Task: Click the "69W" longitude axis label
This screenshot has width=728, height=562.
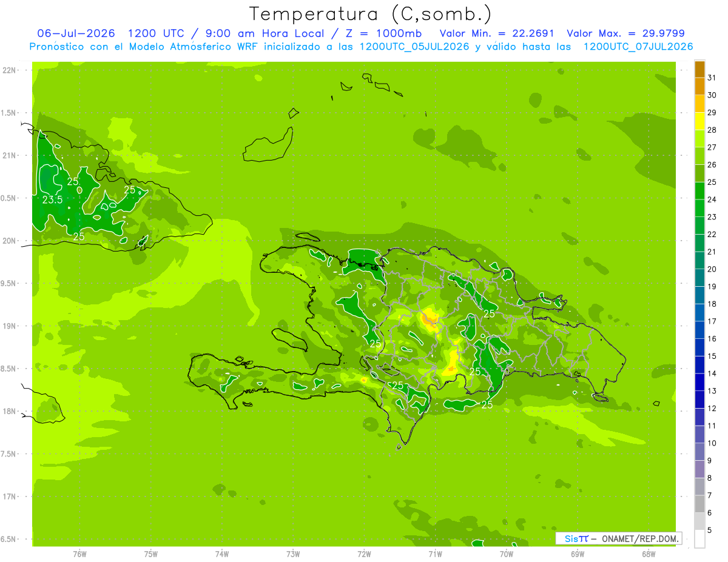Action: (578, 554)
